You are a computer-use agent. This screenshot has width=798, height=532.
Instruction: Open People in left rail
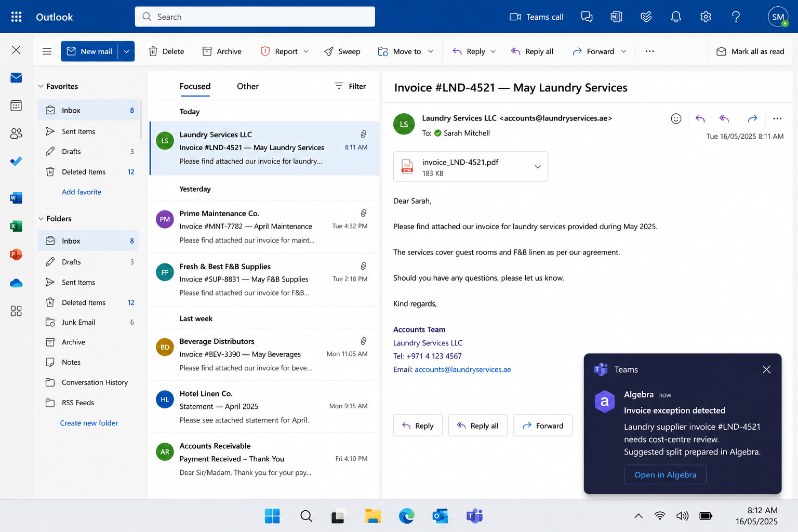point(16,134)
